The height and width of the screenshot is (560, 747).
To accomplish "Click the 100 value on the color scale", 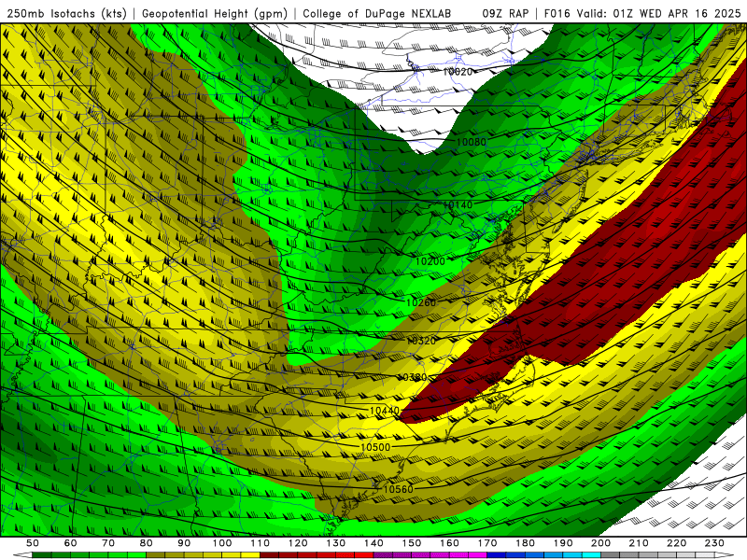I will coord(222,543).
